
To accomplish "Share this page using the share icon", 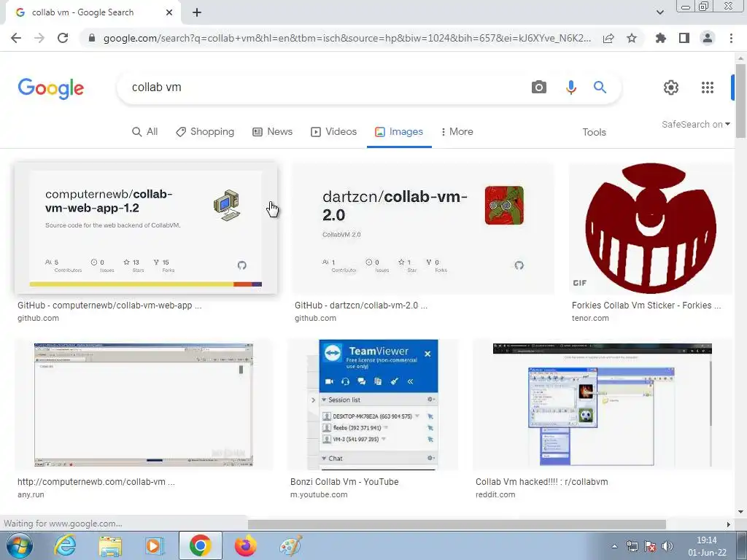I will click(608, 38).
